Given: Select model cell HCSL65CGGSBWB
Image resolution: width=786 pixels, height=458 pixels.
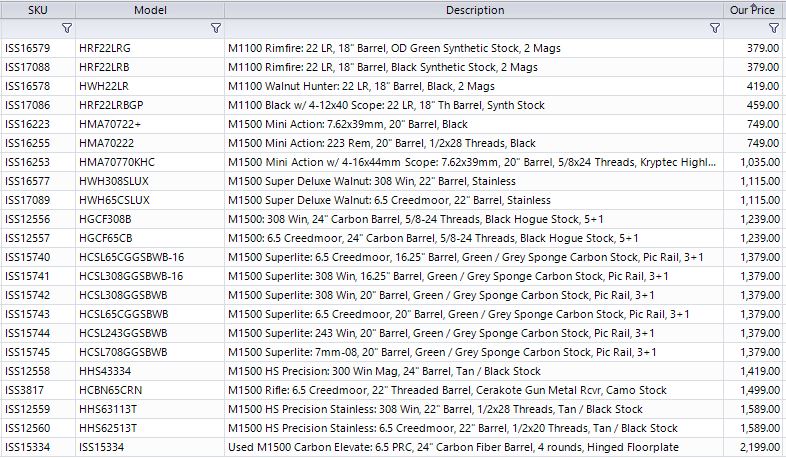Looking at the screenshot, I should coord(150,315).
